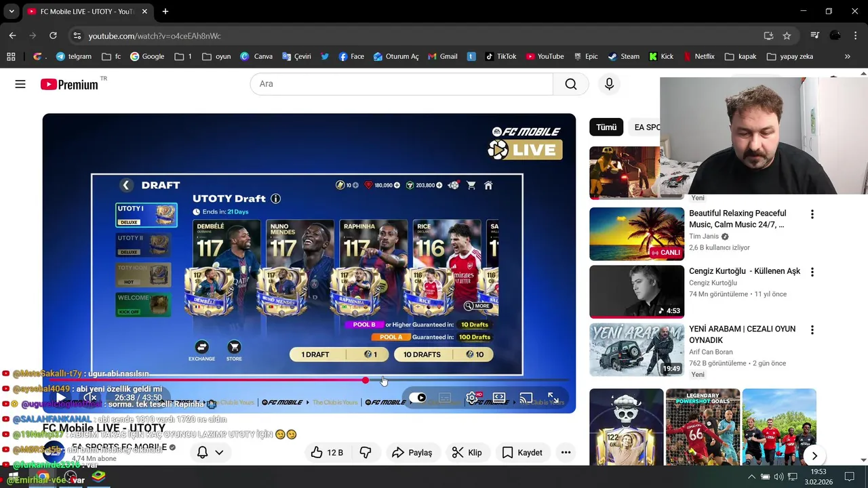Open Windows volume control in tray
868x488 pixels.
pyautogui.click(x=778, y=476)
